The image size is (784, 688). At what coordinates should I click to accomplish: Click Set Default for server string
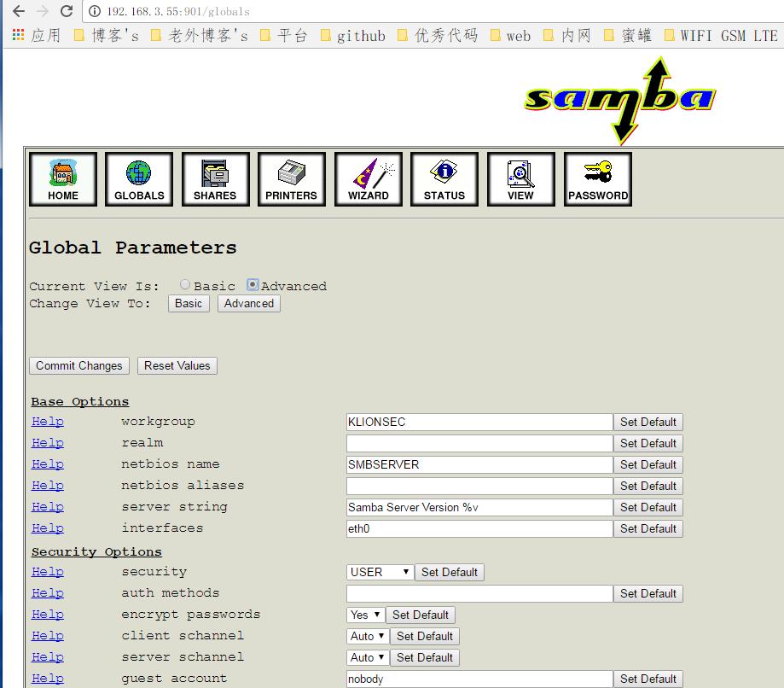point(648,507)
